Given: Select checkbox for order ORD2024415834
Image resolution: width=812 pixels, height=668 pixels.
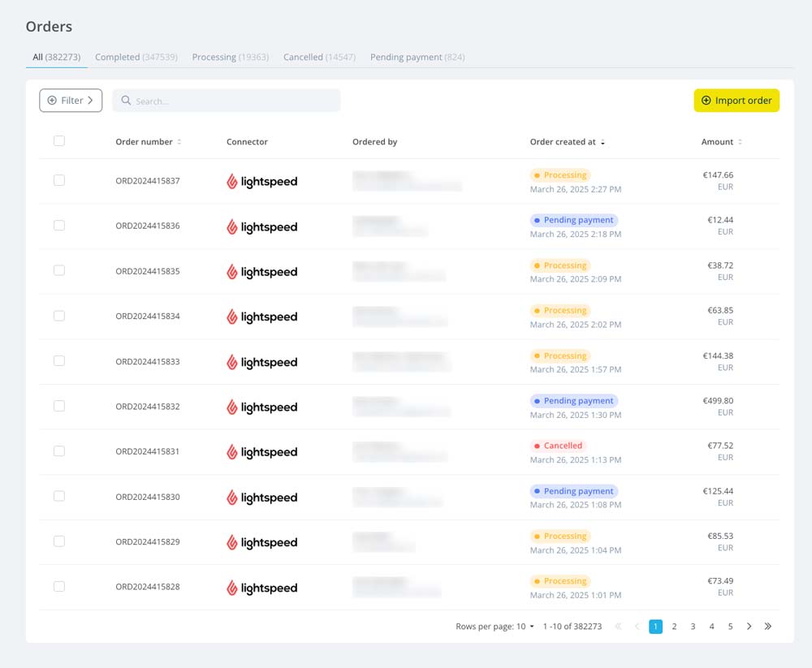Looking at the screenshot, I should point(59,316).
